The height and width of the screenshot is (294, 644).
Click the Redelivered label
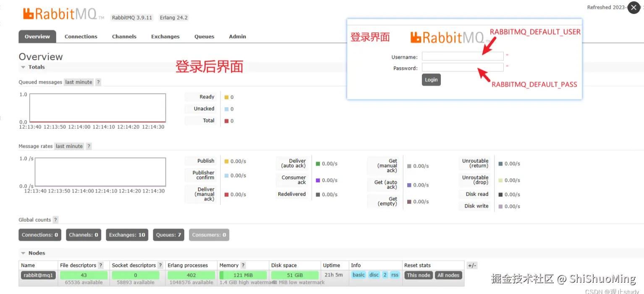point(292,194)
